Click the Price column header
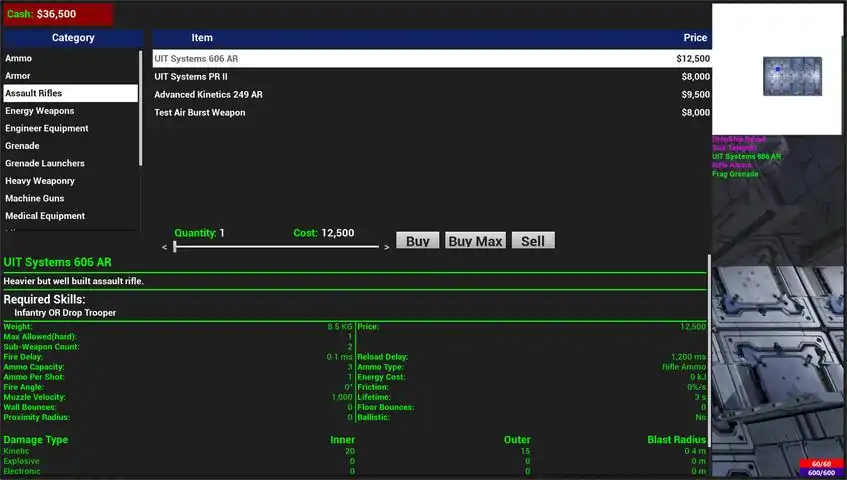The image size is (847, 480). pyautogui.click(x=695, y=38)
